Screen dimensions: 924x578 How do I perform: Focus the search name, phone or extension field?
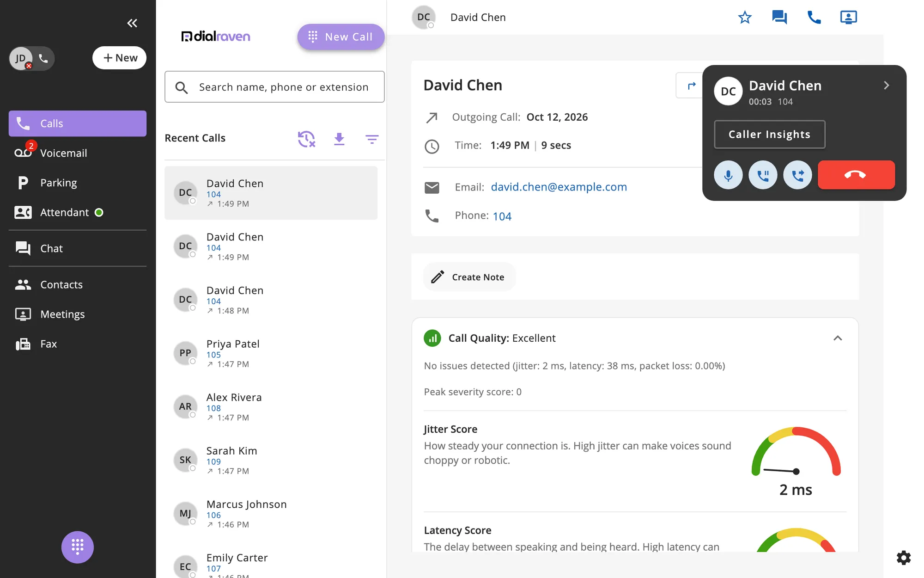(274, 87)
